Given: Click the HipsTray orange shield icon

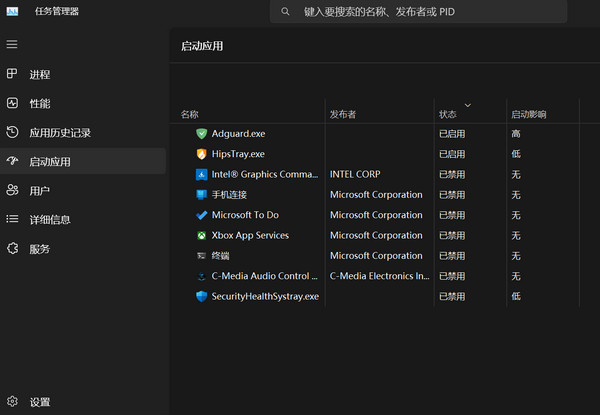Looking at the screenshot, I should [201, 154].
